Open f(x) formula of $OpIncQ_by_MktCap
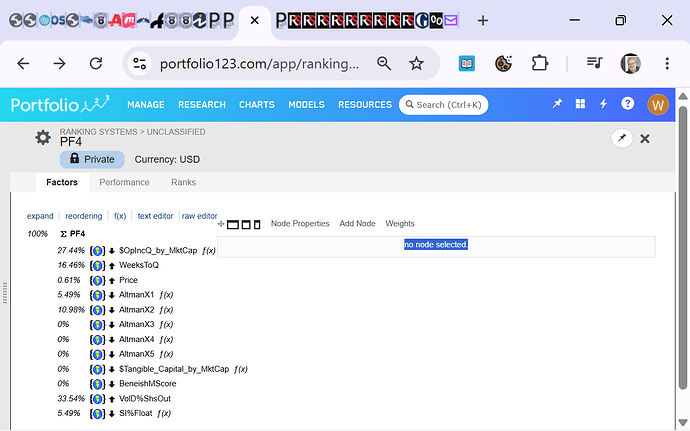This screenshot has width=690, height=431. pyautogui.click(x=209, y=250)
